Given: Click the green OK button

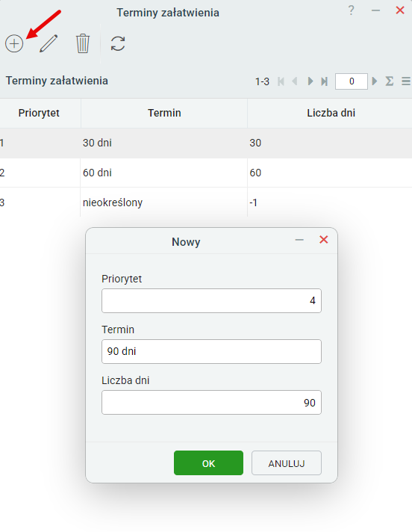Looking at the screenshot, I should 208,463.
